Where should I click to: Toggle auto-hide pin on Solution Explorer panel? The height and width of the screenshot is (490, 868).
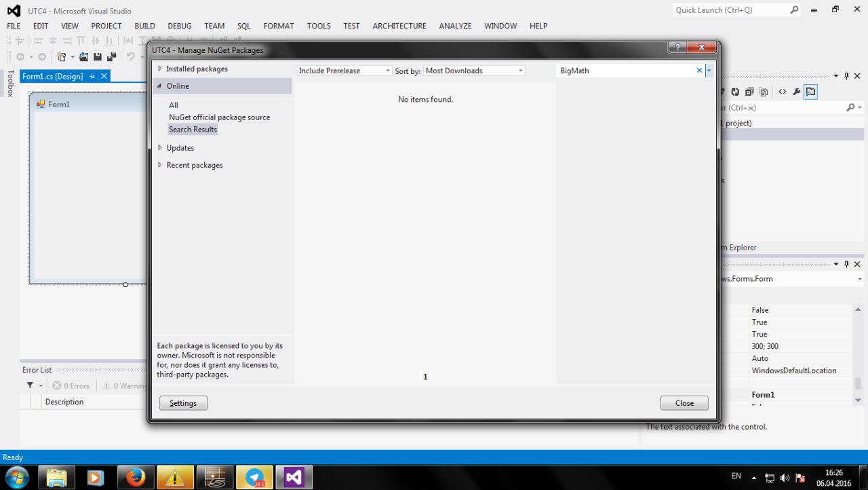click(x=846, y=76)
